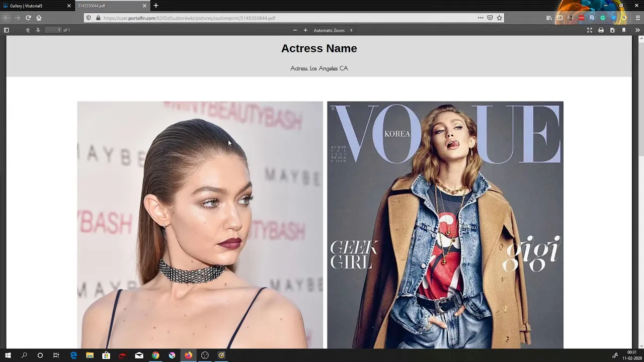Click the taskbar clock and date
The width and height of the screenshot is (644, 362).
[632, 355]
